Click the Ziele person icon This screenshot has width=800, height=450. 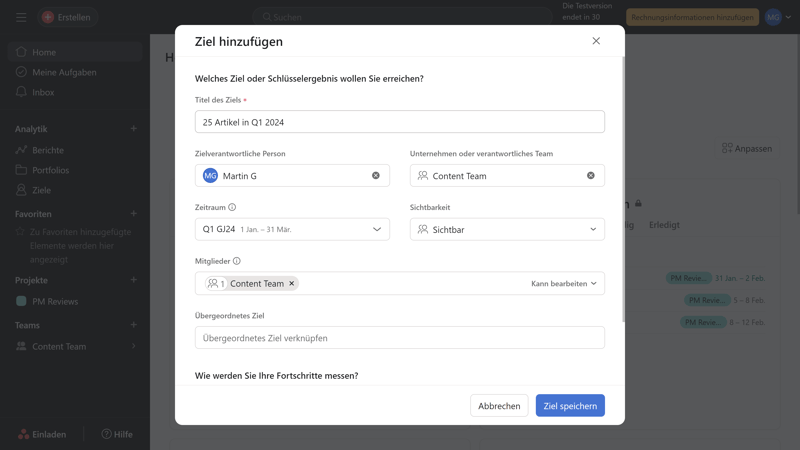tap(21, 190)
